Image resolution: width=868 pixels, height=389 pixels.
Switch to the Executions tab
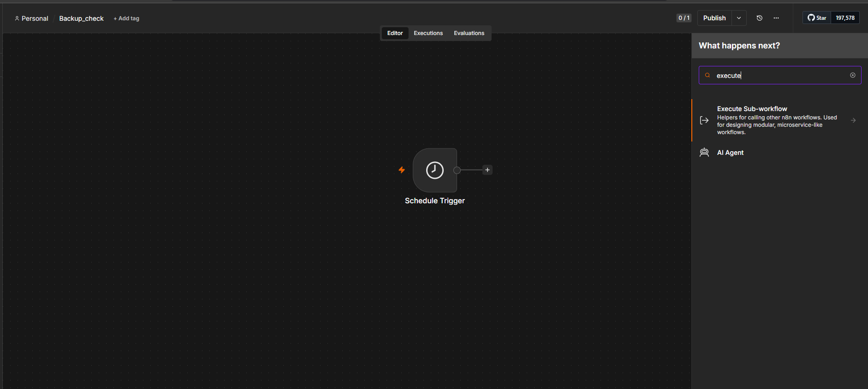[x=428, y=33]
